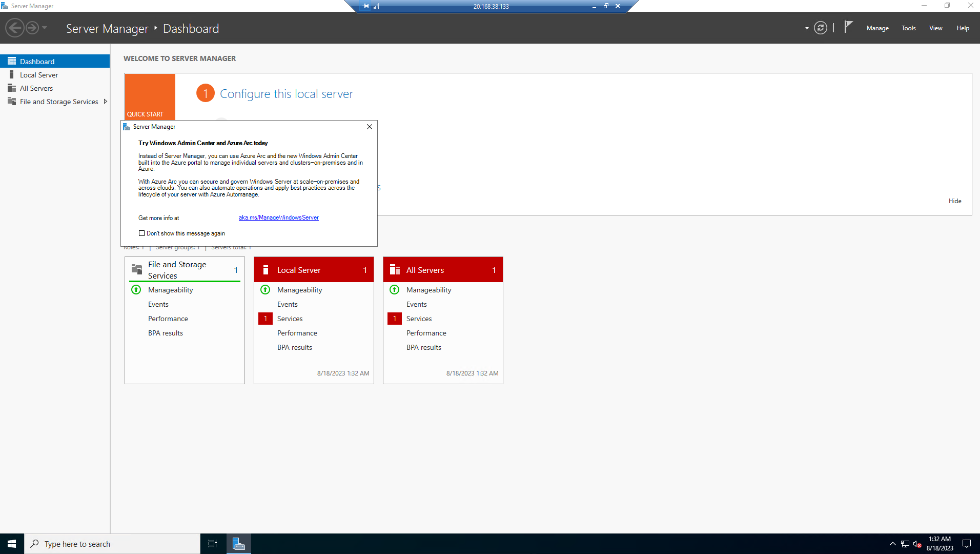The height and width of the screenshot is (554, 980).
Task: Click the Server Manager taskbar icon
Action: pos(238,543)
